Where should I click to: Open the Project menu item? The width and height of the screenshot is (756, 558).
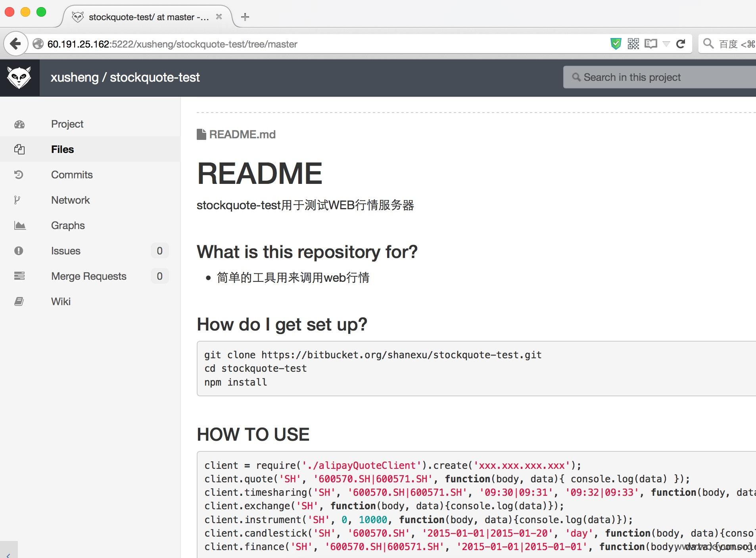tap(90, 124)
